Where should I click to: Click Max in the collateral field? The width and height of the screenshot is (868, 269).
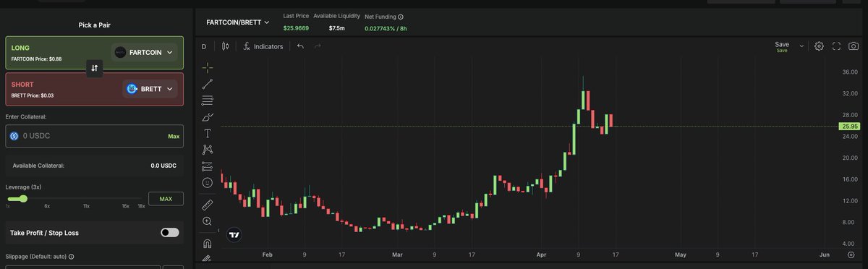tap(174, 136)
